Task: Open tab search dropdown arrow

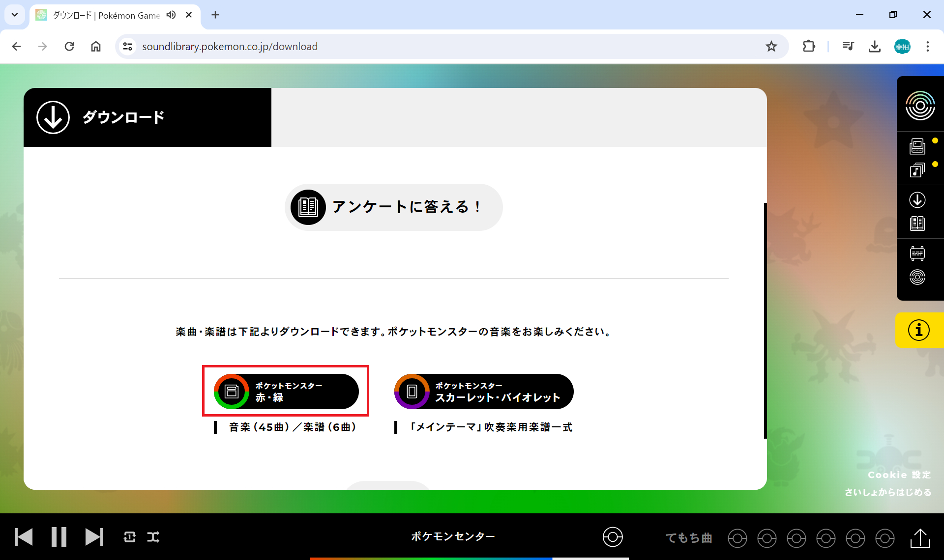Action: click(15, 15)
